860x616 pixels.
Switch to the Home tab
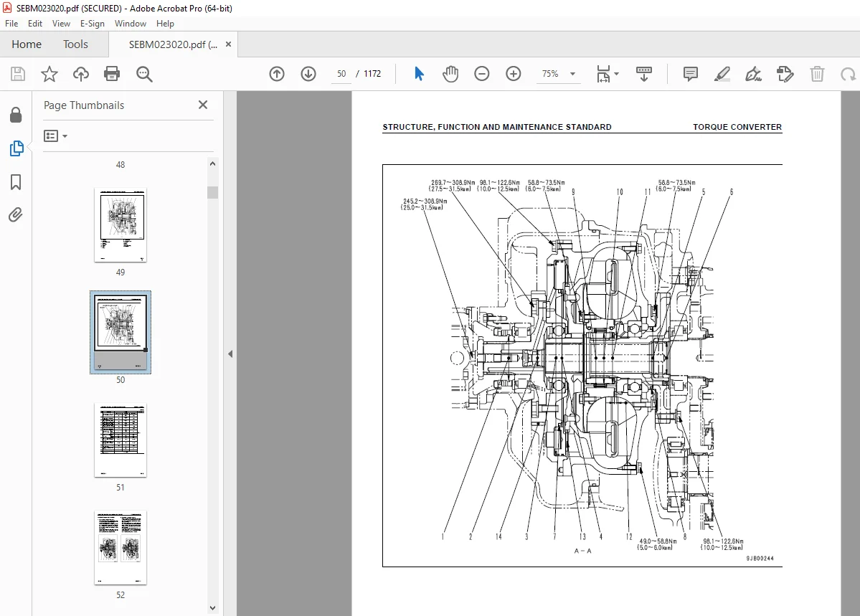(27, 44)
